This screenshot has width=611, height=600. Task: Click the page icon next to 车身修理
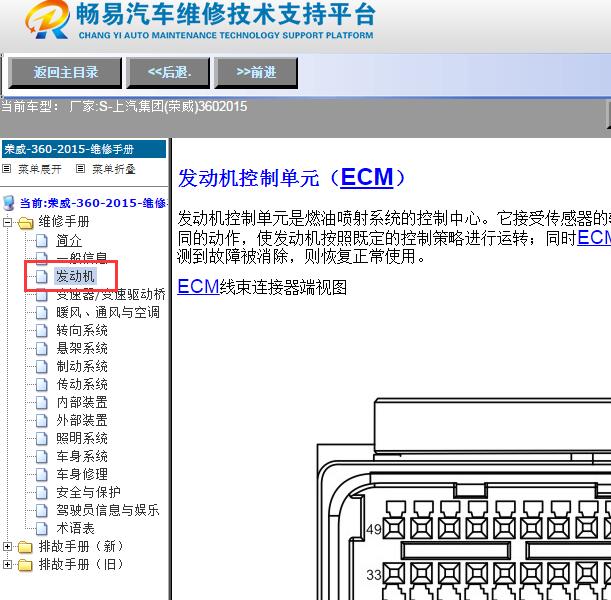[x=42, y=474]
